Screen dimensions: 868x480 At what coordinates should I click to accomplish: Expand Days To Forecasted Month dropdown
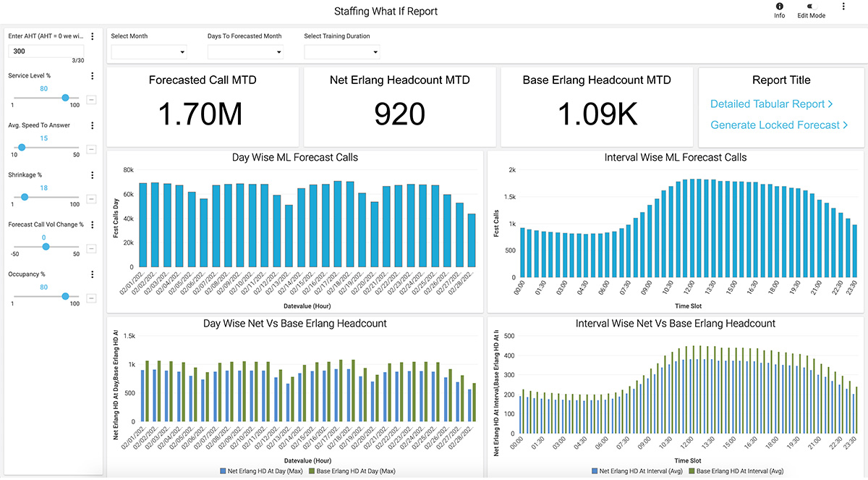[x=245, y=51]
